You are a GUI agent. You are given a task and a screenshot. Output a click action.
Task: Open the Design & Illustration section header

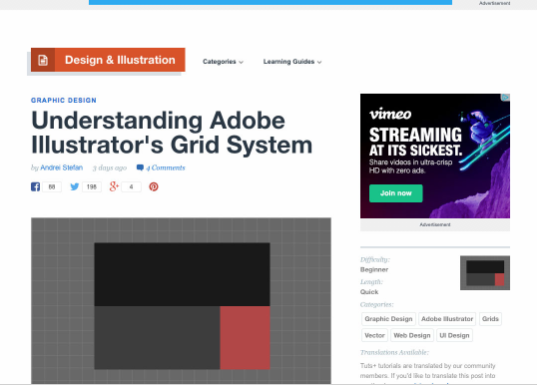(120, 60)
